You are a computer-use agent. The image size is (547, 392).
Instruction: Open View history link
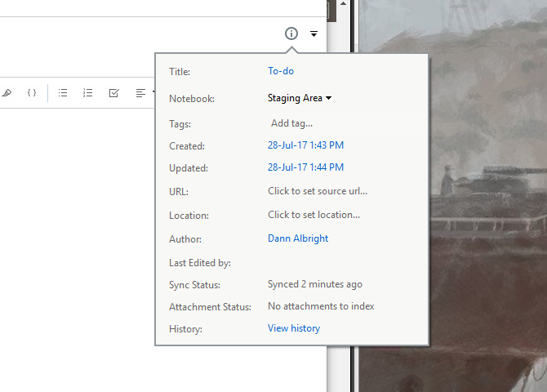coord(294,328)
